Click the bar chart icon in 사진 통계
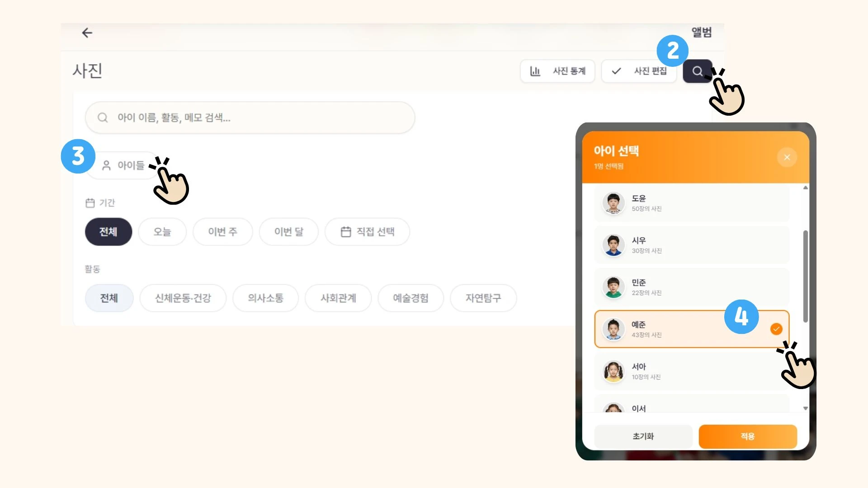Image resolution: width=868 pixels, height=488 pixels. 535,71
